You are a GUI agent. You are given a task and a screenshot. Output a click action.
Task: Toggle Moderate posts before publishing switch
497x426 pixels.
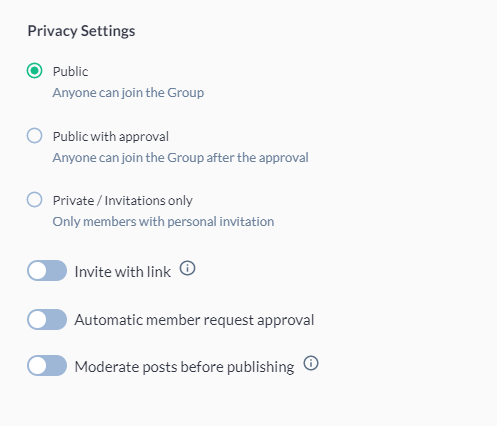click(47, 365)
